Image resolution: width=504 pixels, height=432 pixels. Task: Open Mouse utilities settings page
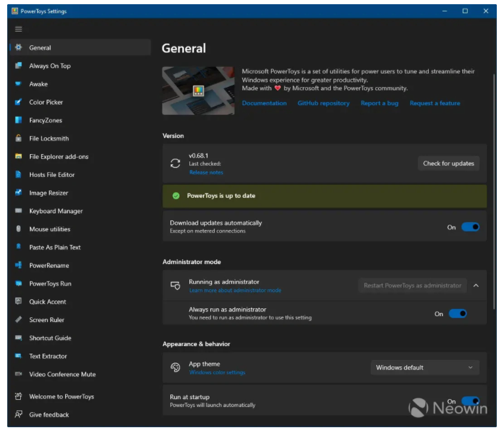tap(81, 229)
